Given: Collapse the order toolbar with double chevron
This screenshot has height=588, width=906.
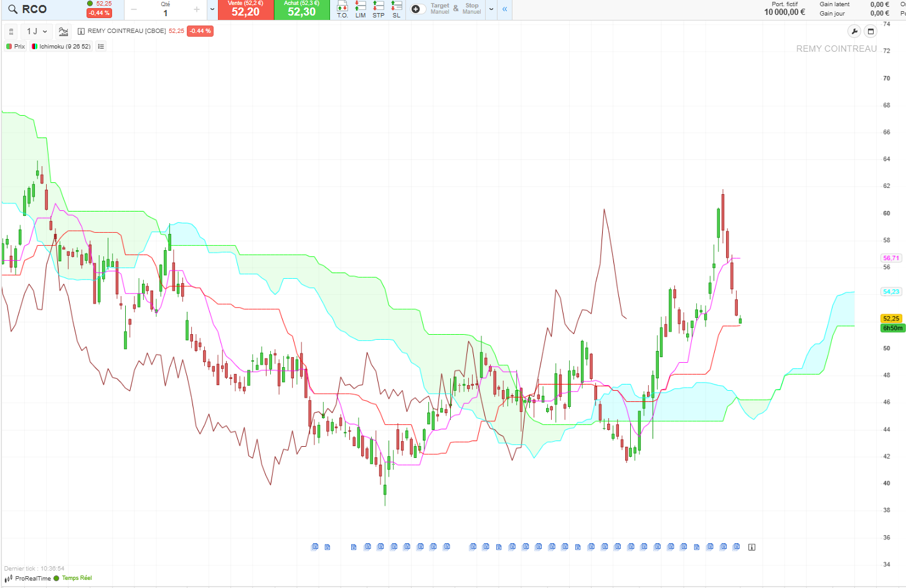Looking at the screenshot, I should pos(504,9).
